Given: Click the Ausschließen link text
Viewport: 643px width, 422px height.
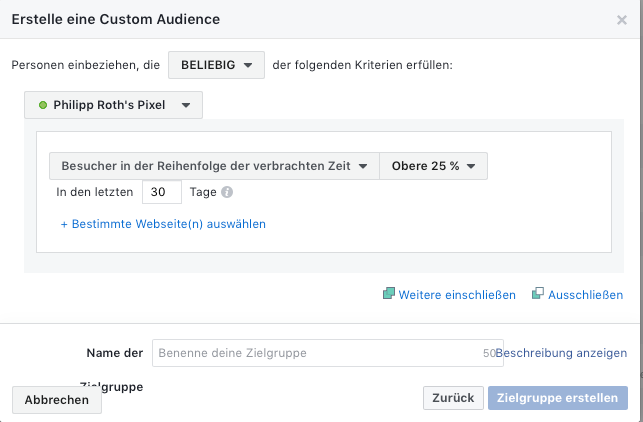Looking at the screenshot, I should click(586, 295).
